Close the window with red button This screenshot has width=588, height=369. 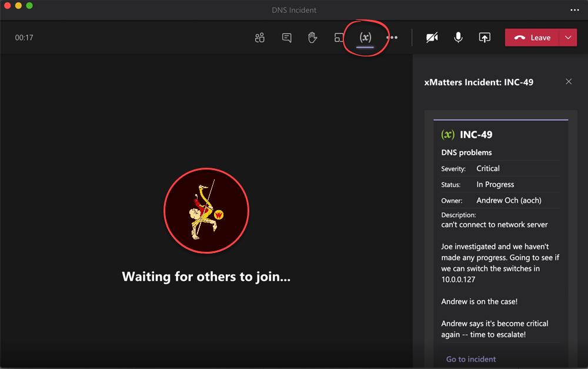[7, 6]
